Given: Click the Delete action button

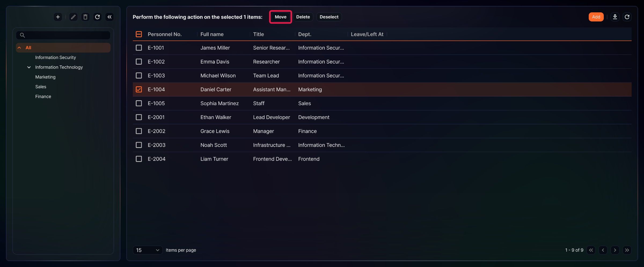Looking at the screenshot, I should coord(303,17).
